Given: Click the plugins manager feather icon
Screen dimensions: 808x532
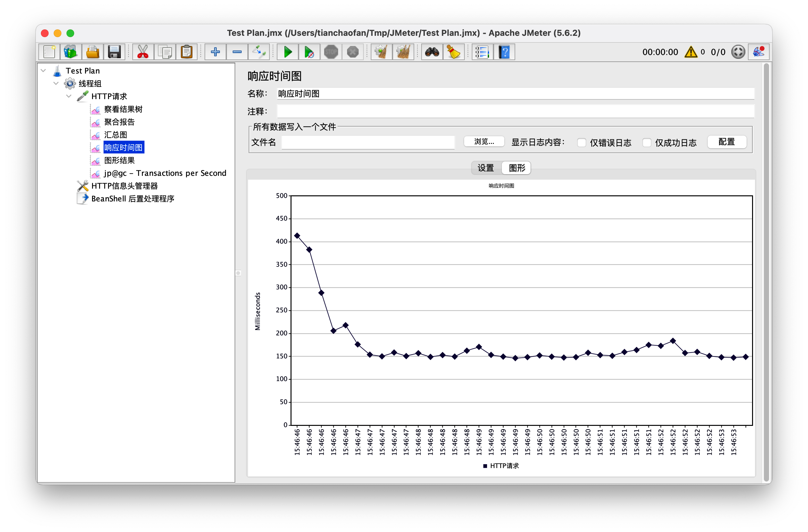Looking at the screenshot, I should 759,52.
